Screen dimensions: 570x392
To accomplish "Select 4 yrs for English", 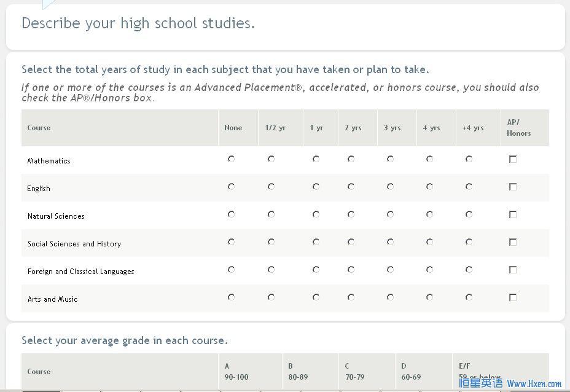I will [x=429, y=187].
